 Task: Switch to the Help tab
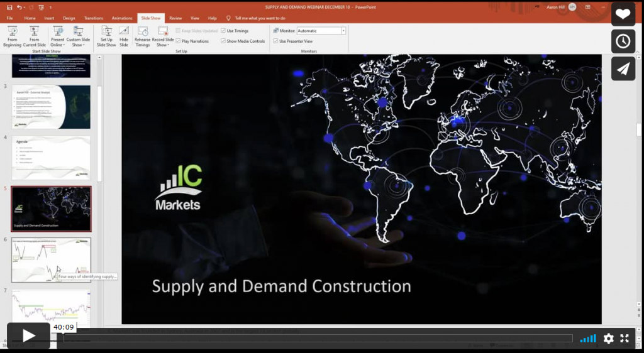coord(213,18)
